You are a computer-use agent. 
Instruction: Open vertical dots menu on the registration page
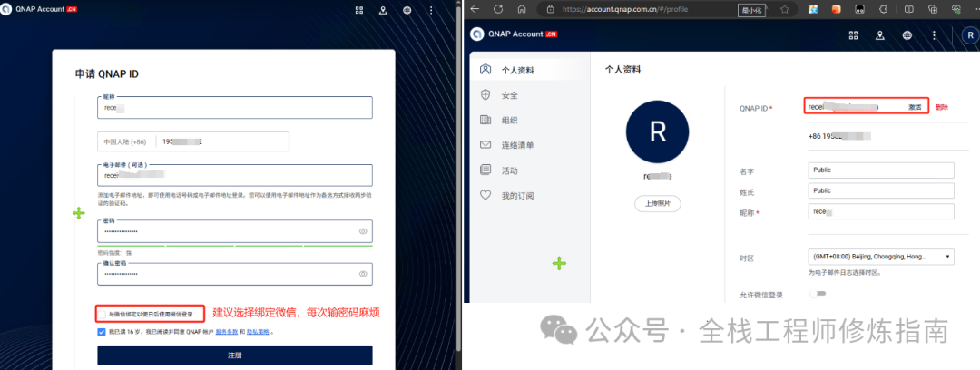tap(431, 10)
